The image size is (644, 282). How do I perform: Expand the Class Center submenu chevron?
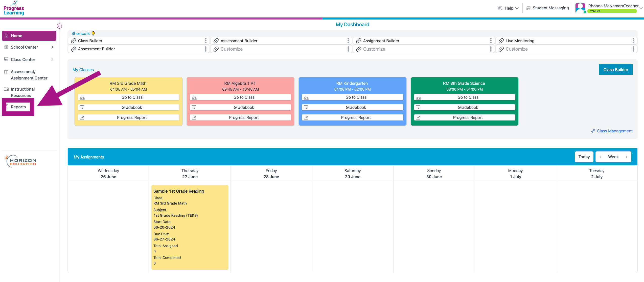coord(52,59)
